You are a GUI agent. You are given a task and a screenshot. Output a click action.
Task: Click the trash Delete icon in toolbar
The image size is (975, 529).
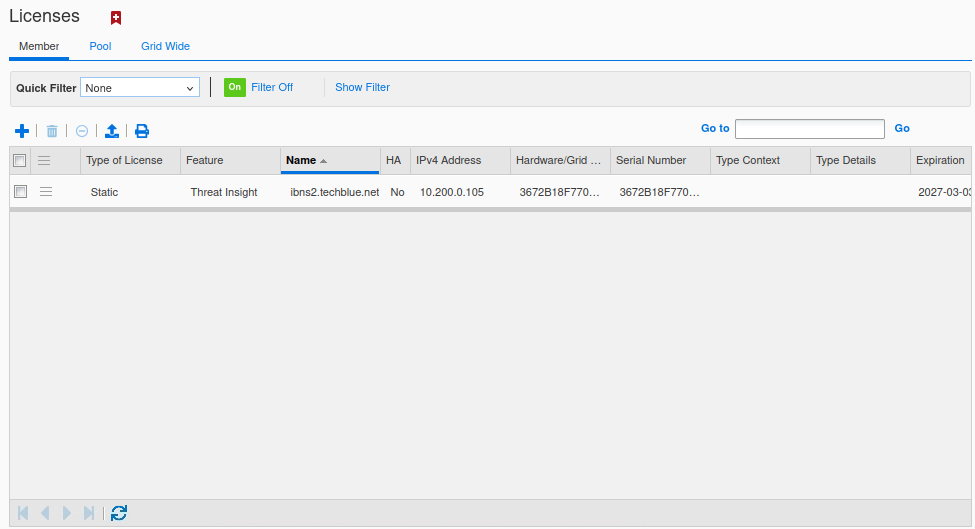(x=52, y=131)
